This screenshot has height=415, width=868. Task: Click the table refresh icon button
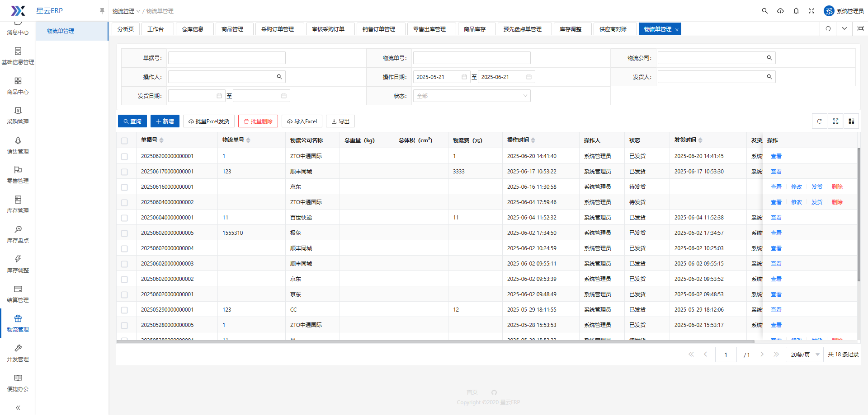point(819,121)
